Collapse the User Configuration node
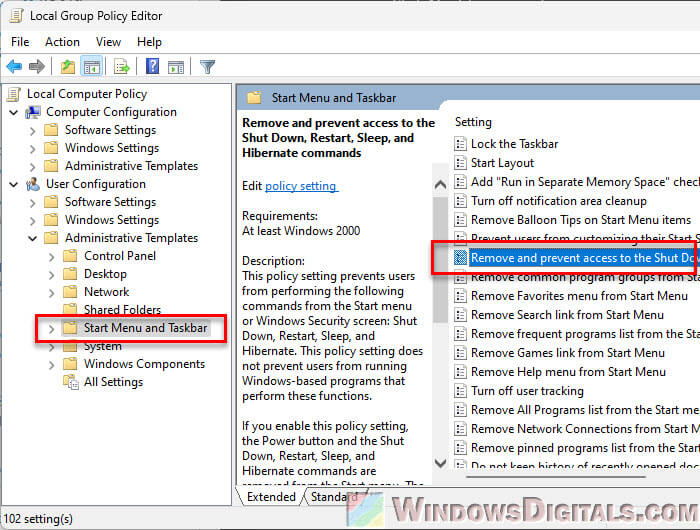The height and width of the screenshot is (530, 700). [x=14, y=184]
